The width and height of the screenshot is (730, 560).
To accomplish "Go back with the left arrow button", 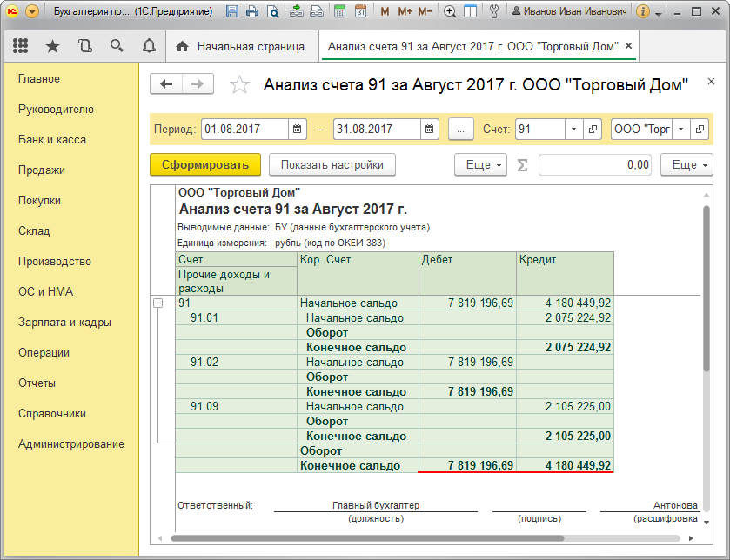I will (x=165, y=84).
